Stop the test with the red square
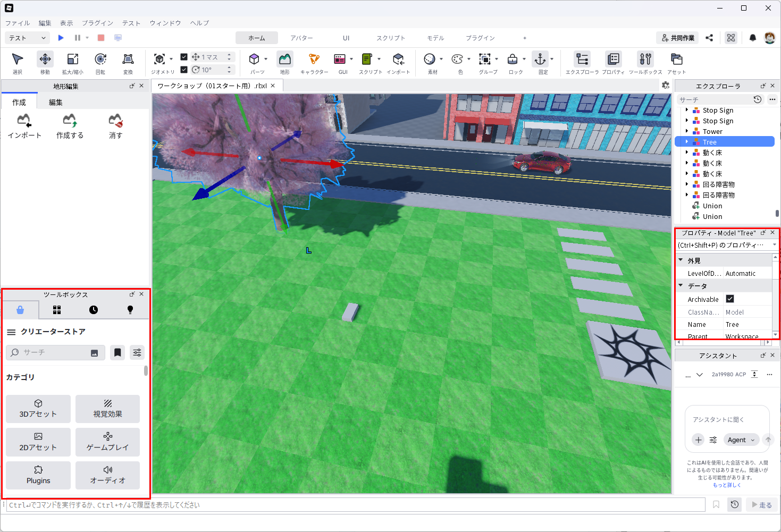The height and width of the screenshot is (532, 781). tap(101, 38)
